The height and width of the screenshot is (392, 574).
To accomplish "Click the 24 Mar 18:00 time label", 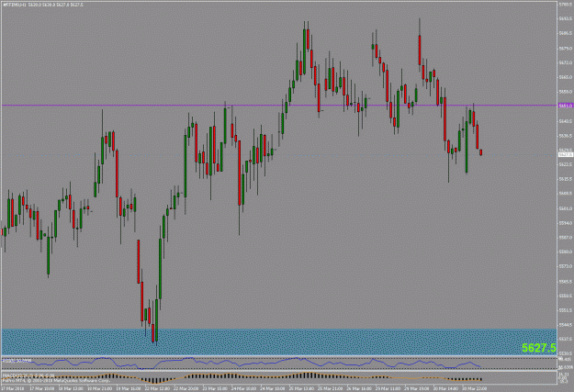I will [x=273, y=388].
